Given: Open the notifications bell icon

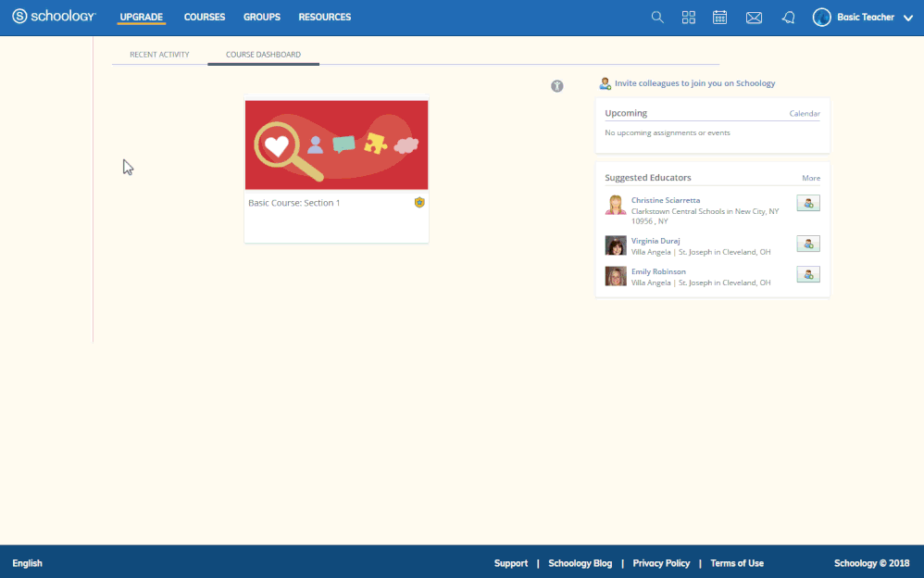Looking at the screenshot, I should tap(788, 18).
